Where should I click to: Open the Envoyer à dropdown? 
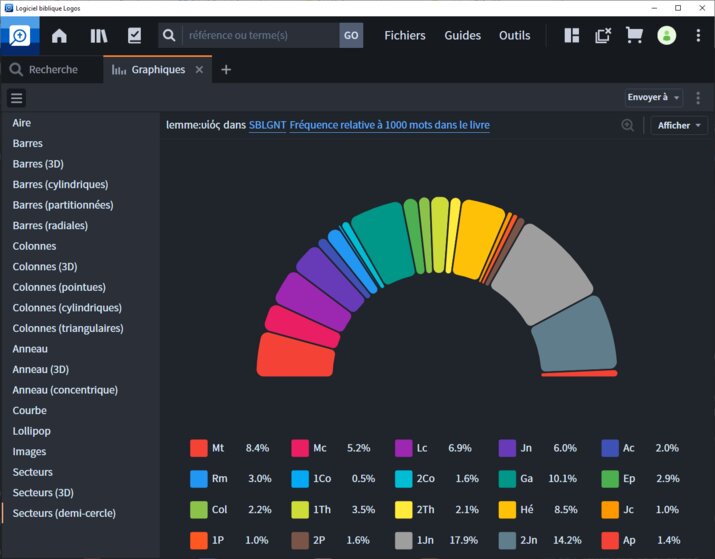coord(653,98)
